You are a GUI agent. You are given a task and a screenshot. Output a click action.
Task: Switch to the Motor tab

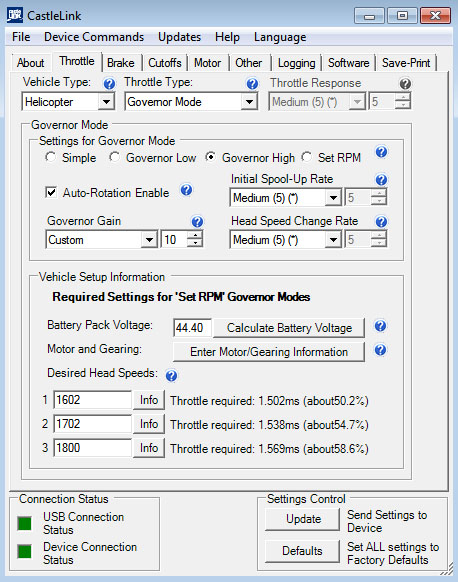(207, 63)
